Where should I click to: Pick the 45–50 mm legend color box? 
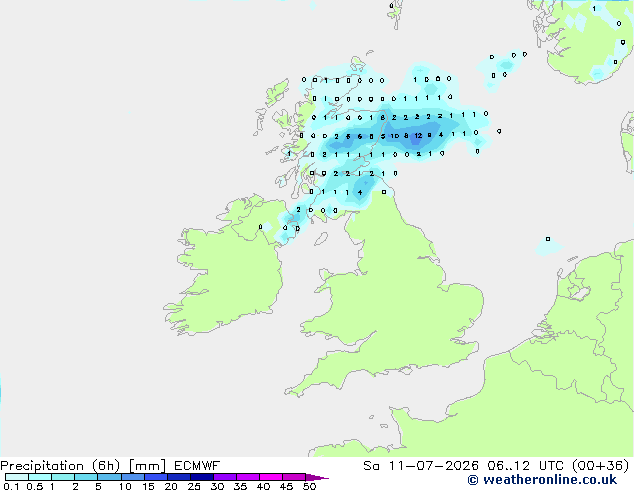pos(294,477)
